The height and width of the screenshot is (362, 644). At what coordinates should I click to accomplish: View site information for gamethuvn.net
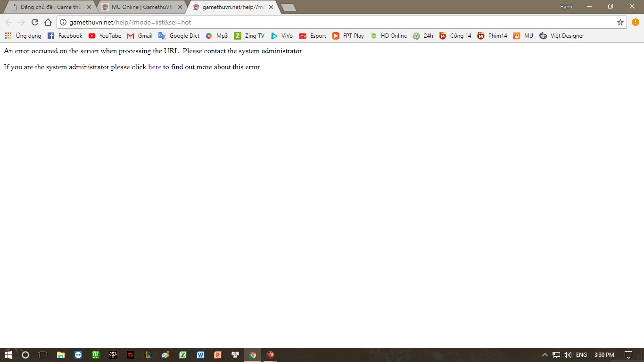click(x=63, y=22)
